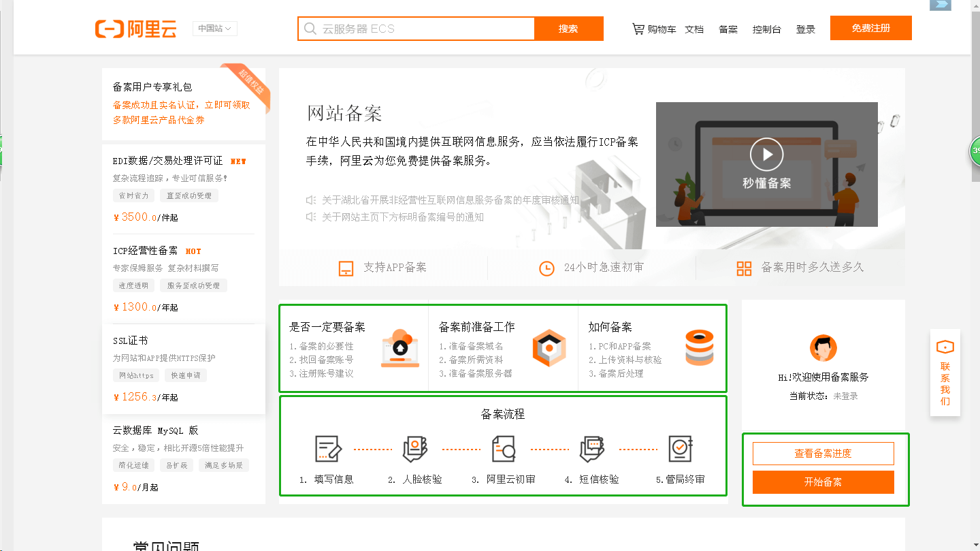Click 2.找回备案账号 link
The height and width of the screenshot is (551, 980).
(322, 360)
